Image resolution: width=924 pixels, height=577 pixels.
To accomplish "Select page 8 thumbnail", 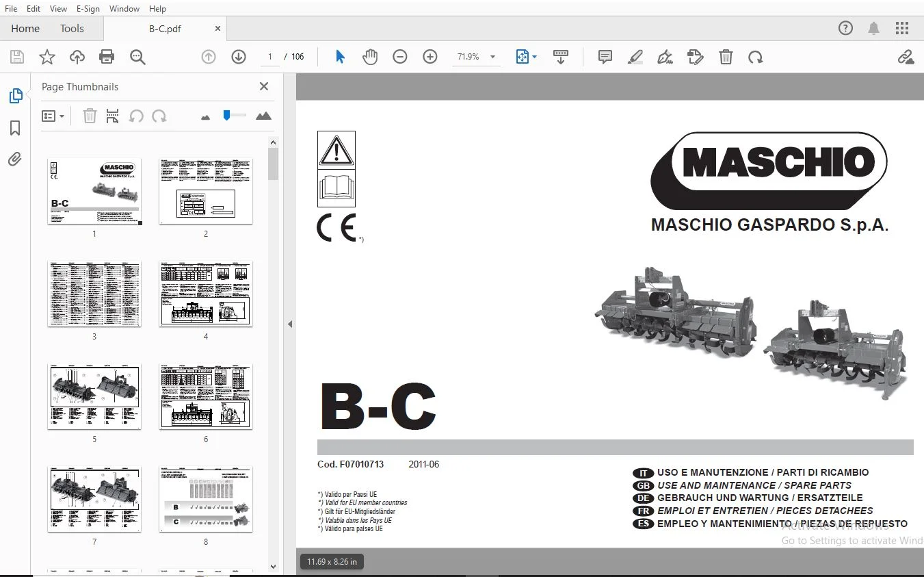I will click(x=206, y=499).
